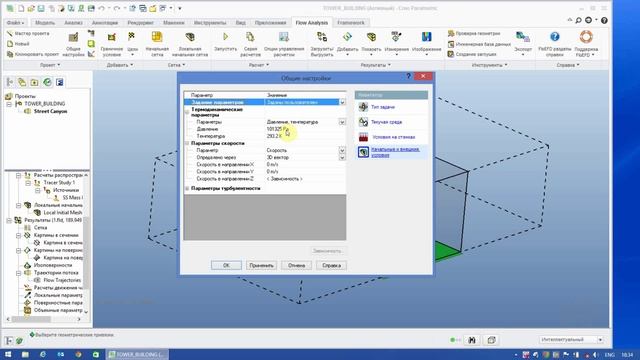Image resolution: width=640 pixels, height=360 pixels.
Task: Click Экспорт ribbon icon
Action: (523, 43)
